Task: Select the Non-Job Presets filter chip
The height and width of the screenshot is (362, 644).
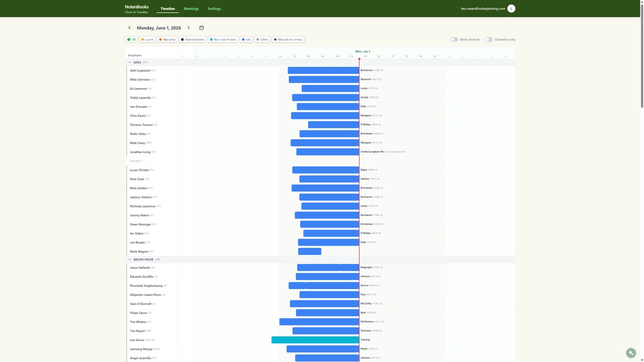Action: pyautogui.click(x=223, y=39)
